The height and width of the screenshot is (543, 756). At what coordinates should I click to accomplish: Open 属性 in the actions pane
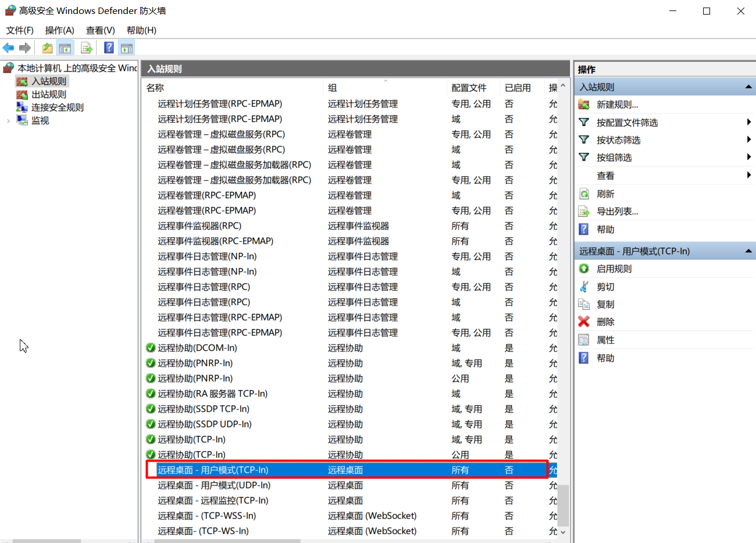[605, 340]
